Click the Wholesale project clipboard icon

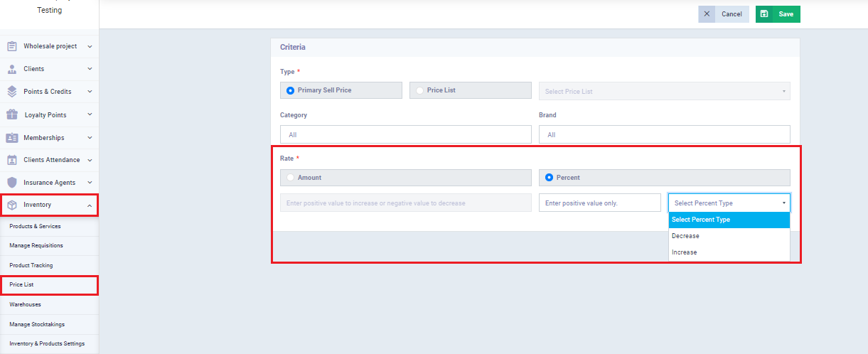pos(12,46)
